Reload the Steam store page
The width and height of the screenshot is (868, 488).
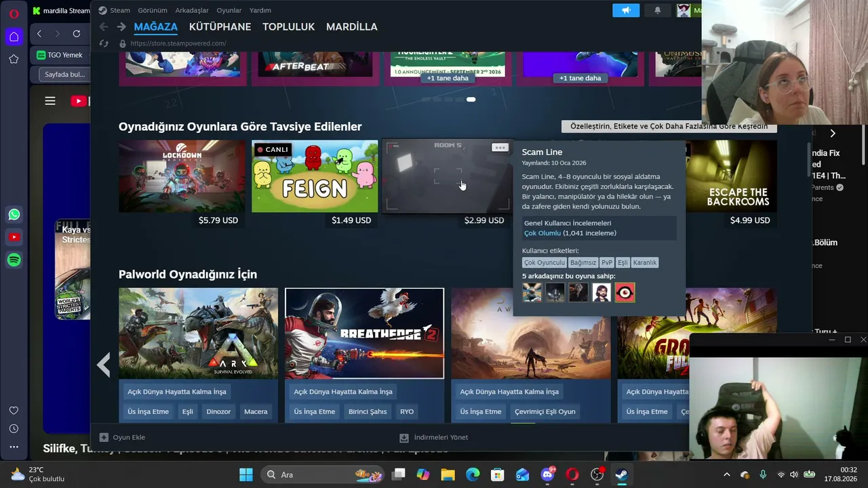coord(104,43)
